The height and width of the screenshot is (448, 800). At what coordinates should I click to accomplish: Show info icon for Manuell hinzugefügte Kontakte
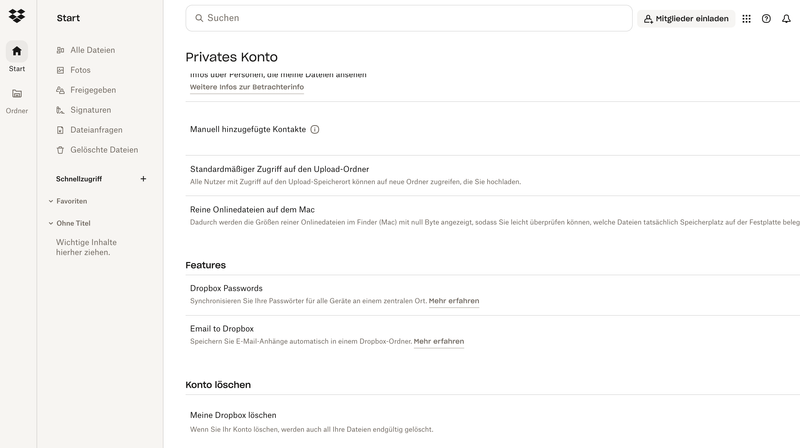tap(315, 129)
